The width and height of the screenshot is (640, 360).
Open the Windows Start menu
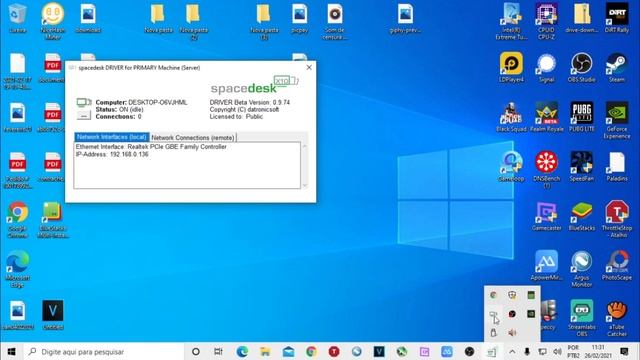point(11,351)
